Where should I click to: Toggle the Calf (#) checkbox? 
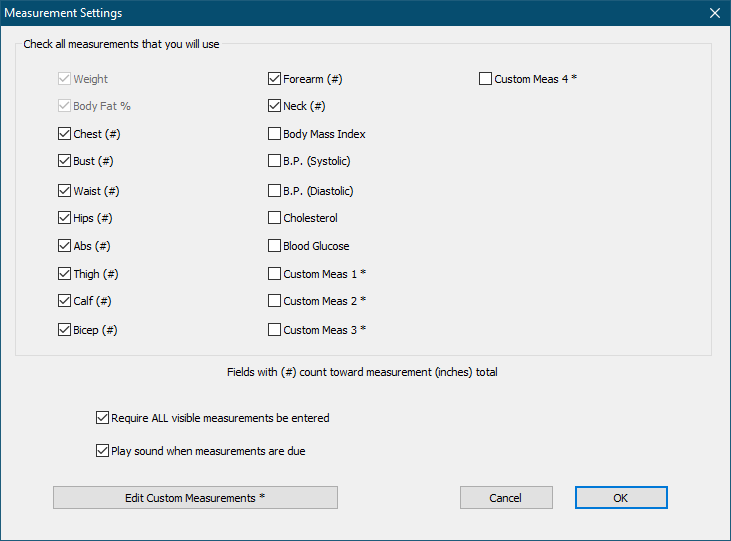point(65,301)
